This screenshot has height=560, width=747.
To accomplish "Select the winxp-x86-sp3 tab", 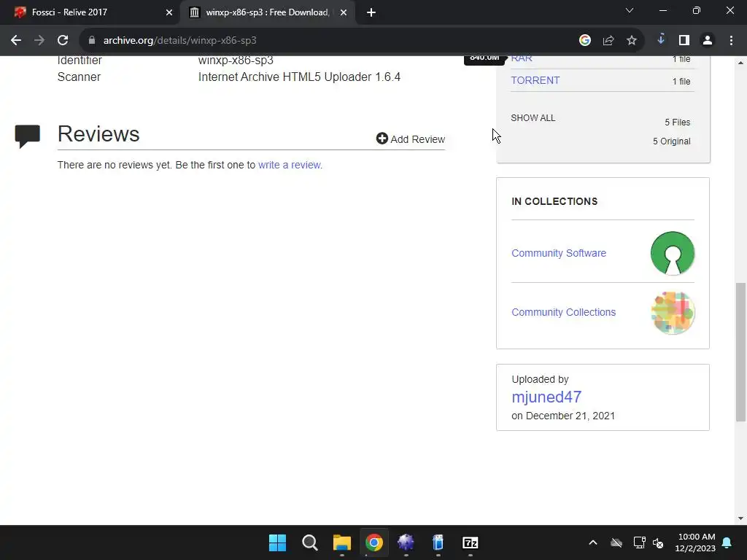I will [x=267, y=12].
